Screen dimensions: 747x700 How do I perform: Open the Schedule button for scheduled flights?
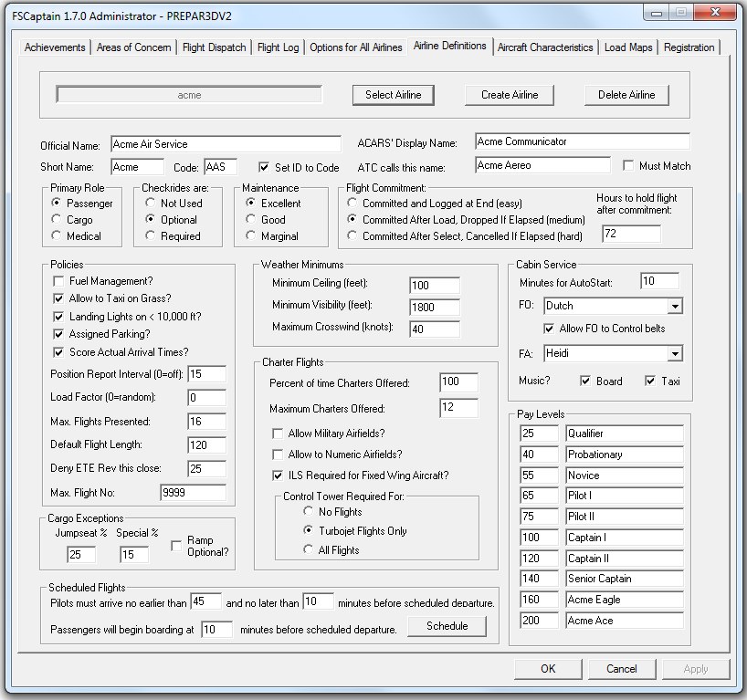coord(447,626)
